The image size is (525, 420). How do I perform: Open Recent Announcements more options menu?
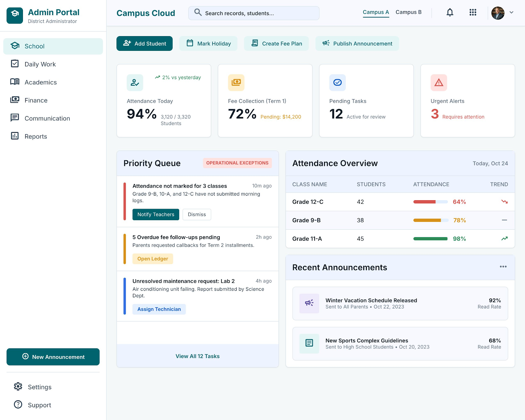[x=503, y=267]
